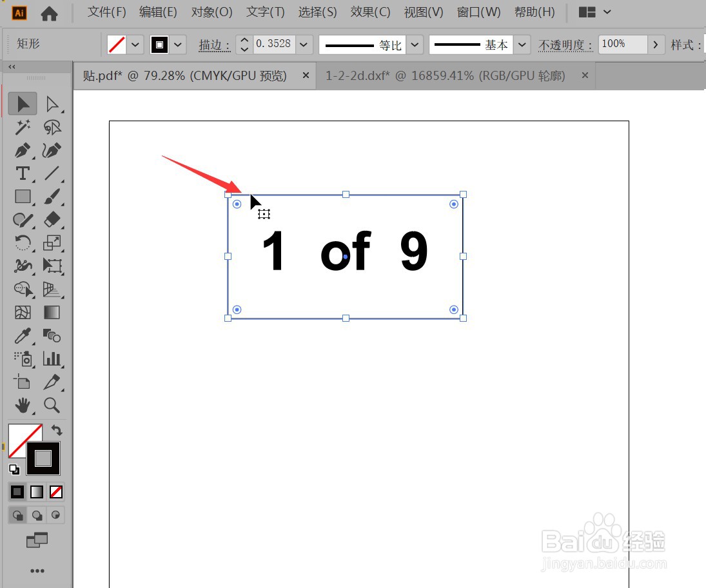Open stroke color dropdown in control bar
Image resolution: width=706 pixels, height=588 pixels.
(178, 44)
